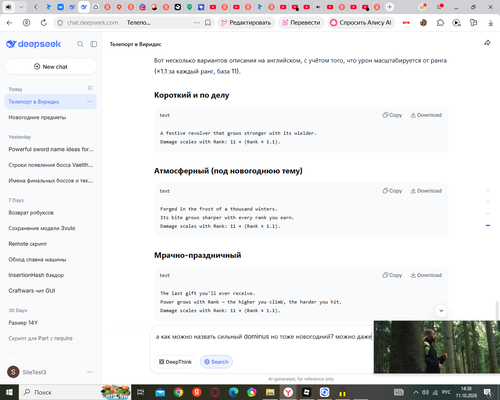
Task: Bookmark this page
Action: 208,23
